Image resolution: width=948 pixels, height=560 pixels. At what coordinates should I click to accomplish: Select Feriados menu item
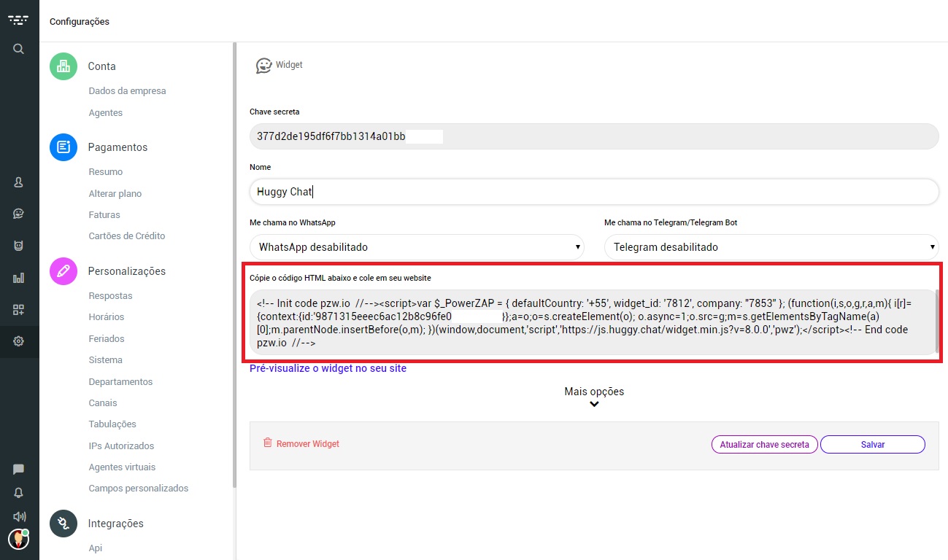[106, 339]
